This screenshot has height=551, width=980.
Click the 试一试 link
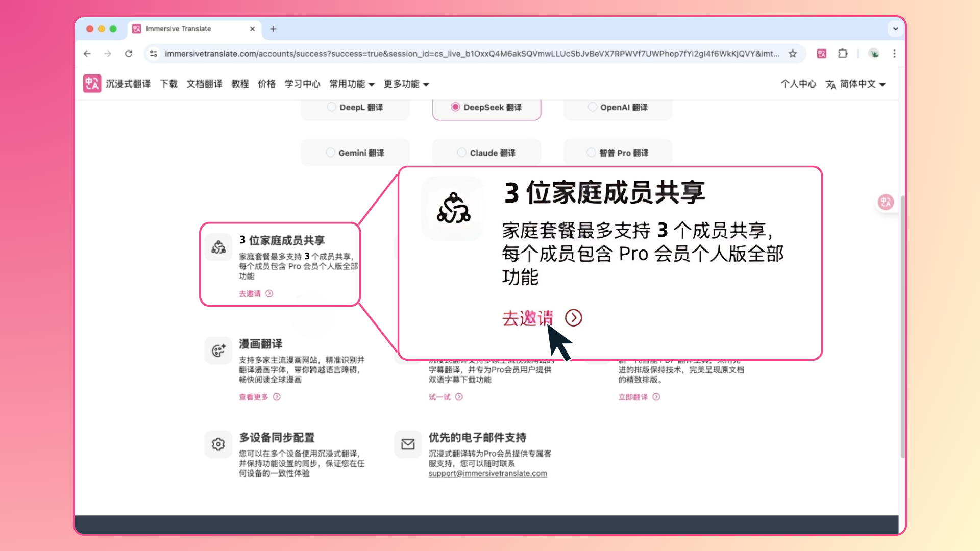pos(439,397)
